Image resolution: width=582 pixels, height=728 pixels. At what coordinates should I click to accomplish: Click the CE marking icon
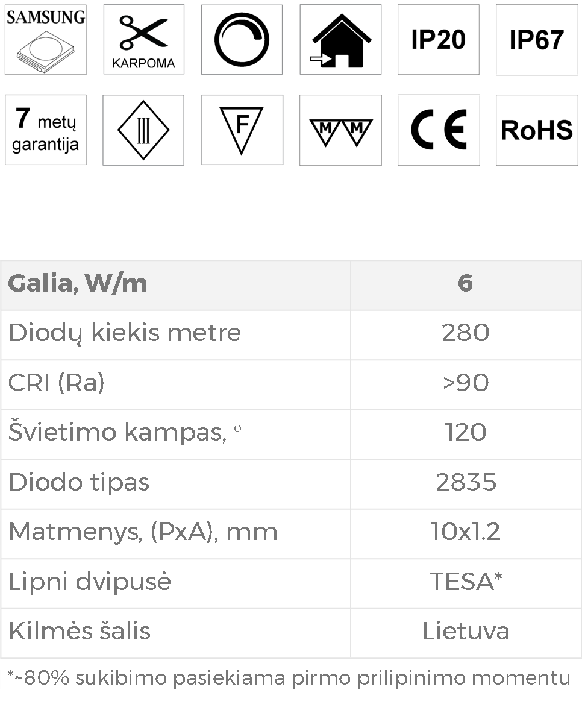point(439,130)
